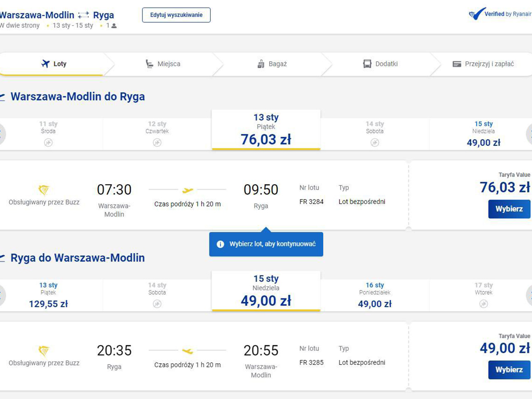The width and height of the screenshot is (532, 399).
Task: Select the return 15 sty Niedziela date card
Action: (x=266, y=291)
